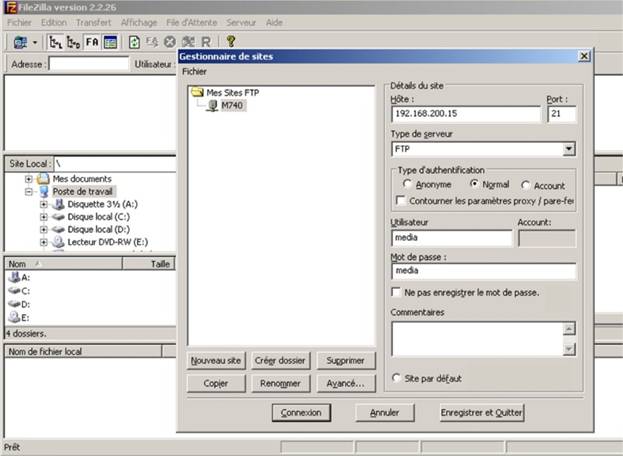Screen dimensions: 623x456
Task: Check Ne pas enregistrer le mot de passe
Action: pos(396,292)
